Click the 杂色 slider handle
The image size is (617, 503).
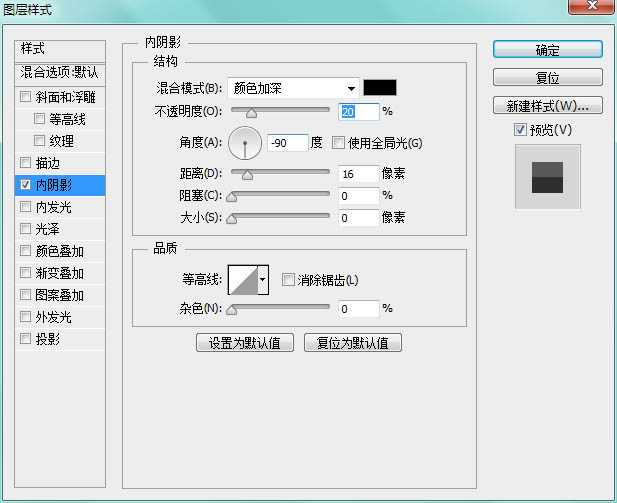coord(232,310)
